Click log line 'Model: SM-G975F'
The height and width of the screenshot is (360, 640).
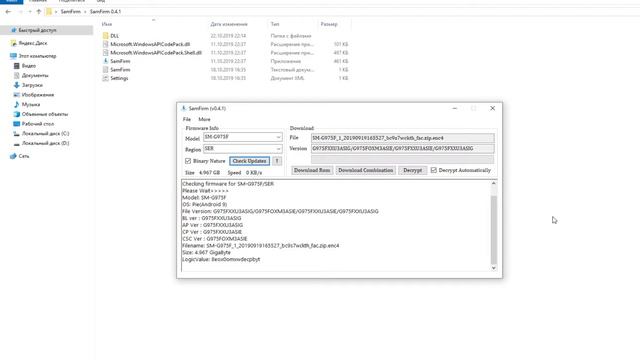[x=204, y=198]
